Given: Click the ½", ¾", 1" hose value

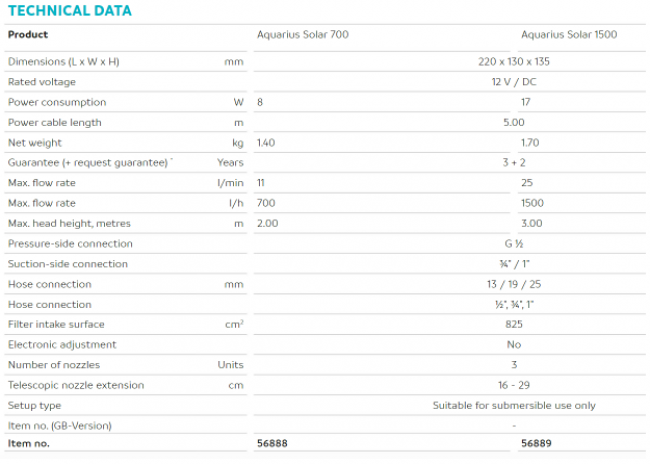Looking at the screenshot, I should [x=514, y=305].
